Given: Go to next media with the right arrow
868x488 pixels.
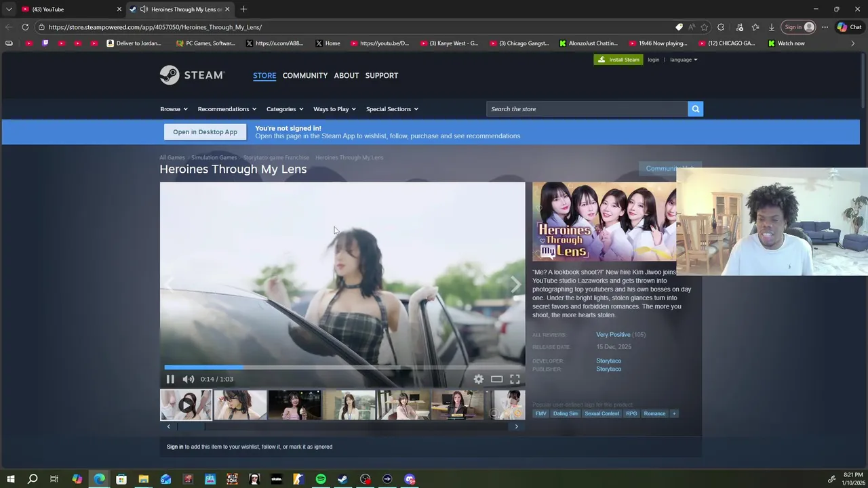Looking at the screenshot, I should pos(515,285).
